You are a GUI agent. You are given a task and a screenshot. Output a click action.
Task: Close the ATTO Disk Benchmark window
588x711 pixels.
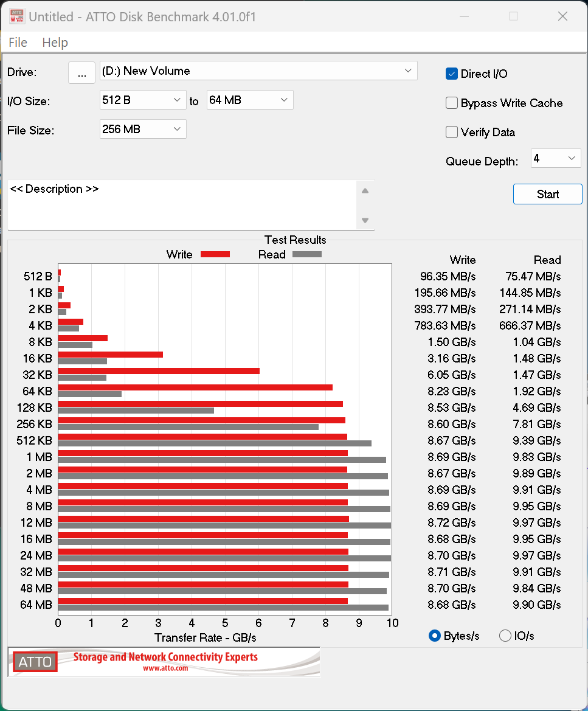(x=562, y=16)
